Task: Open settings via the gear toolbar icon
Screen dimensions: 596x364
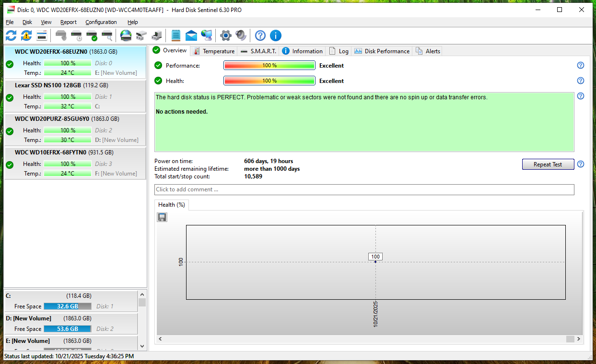Action: pyautogui.click(x=225, y=35)
